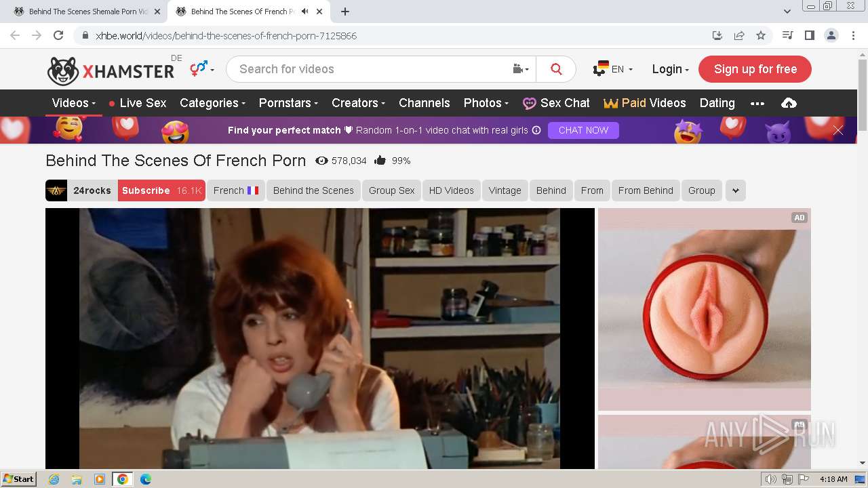The image size is (868, 488).
Task: Click Sign up for free
Action: click(755, 69)
